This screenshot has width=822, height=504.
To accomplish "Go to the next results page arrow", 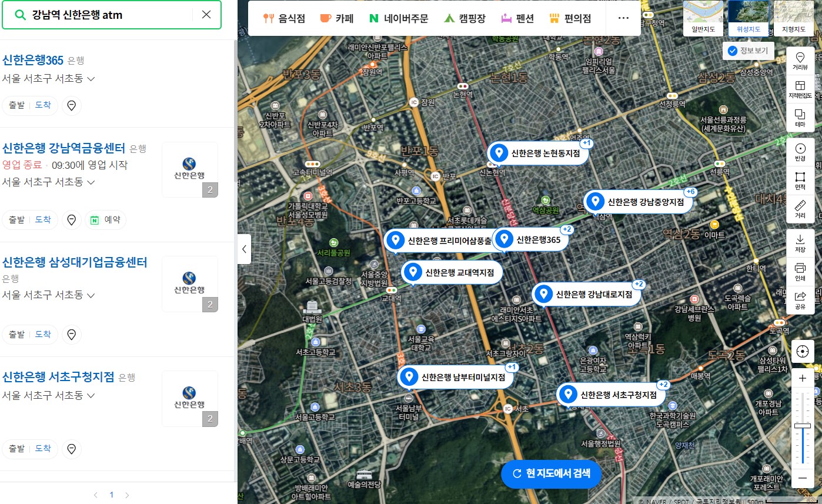I will click(127, 495).
